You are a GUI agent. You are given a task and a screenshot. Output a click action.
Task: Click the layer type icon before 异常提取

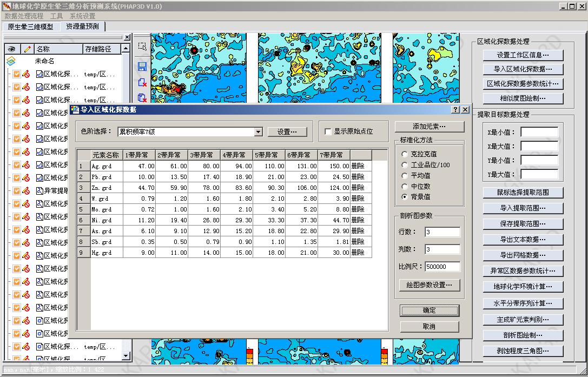click(39, 190)
